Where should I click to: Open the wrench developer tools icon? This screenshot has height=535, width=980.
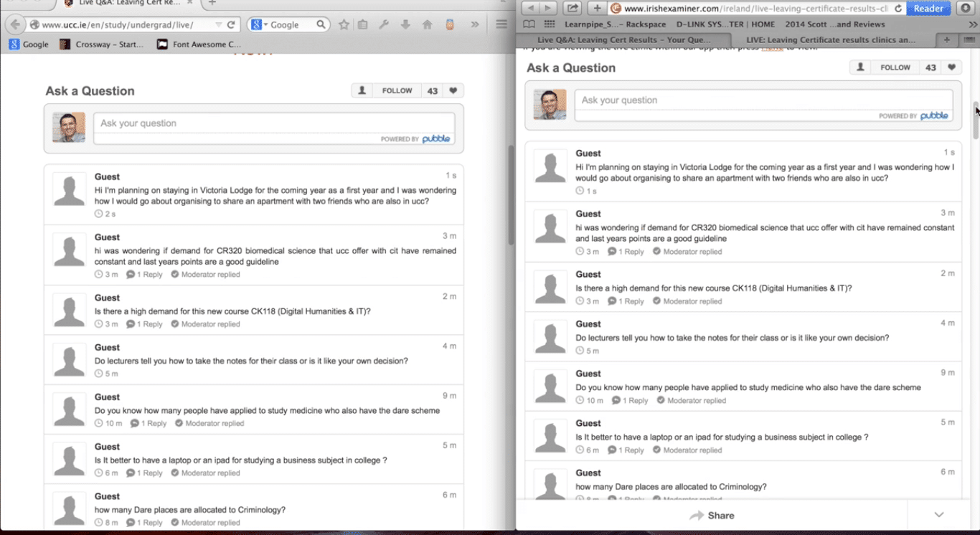[x=384, y=24]
